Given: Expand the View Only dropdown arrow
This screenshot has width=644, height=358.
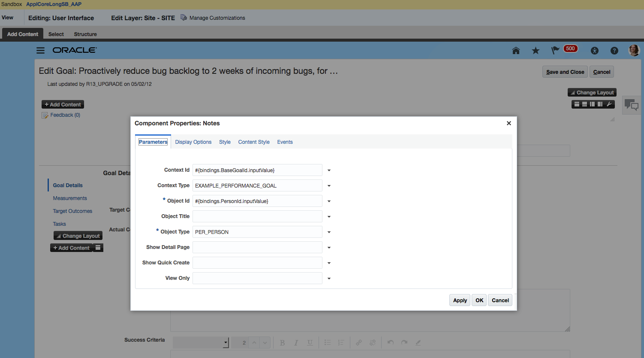Looking at the screenshot, I should point(329,279).
